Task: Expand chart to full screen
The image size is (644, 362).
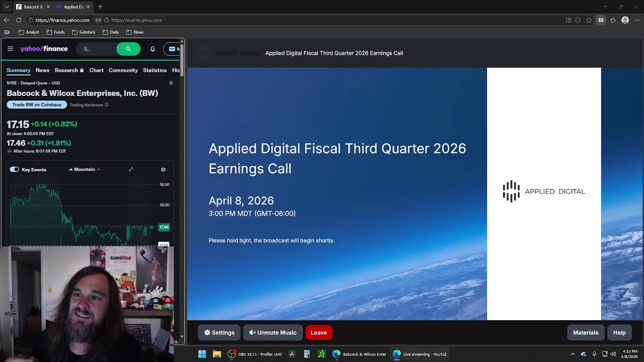Action: (x=131, y=169)
